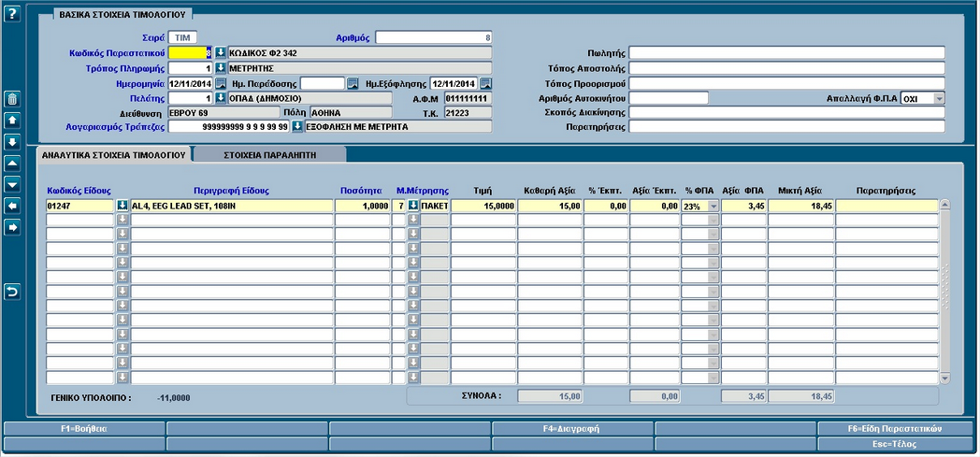This screenshot has width=980, height=457.
Task: Click the Ημ. Παράδοσης date input field
Action: (x=323, y=83)
